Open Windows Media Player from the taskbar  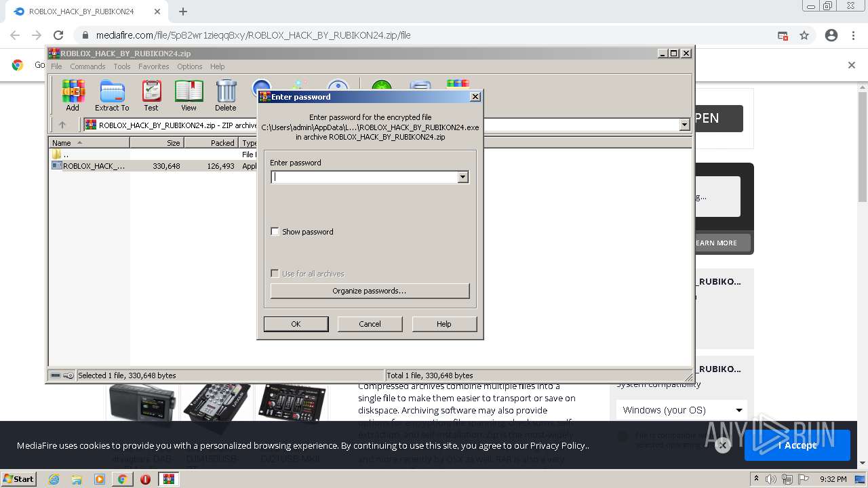click(x=100, y=479)
